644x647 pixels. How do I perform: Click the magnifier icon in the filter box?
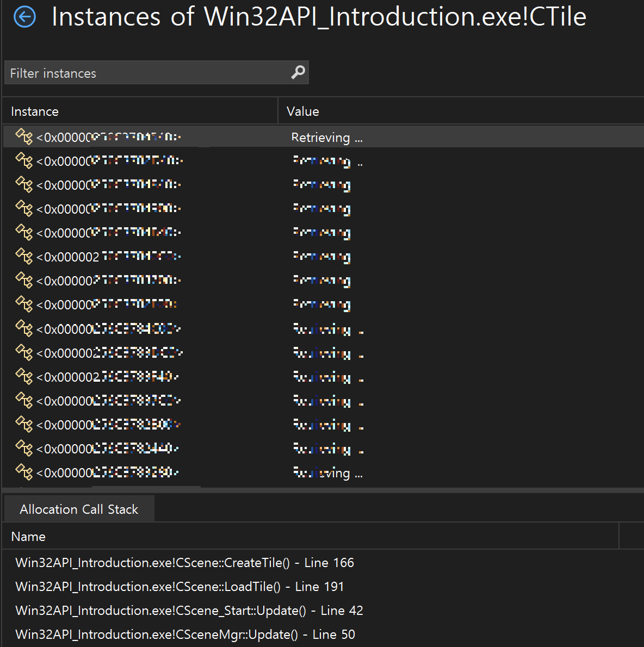pyautogui.click(x=298, y=72)
